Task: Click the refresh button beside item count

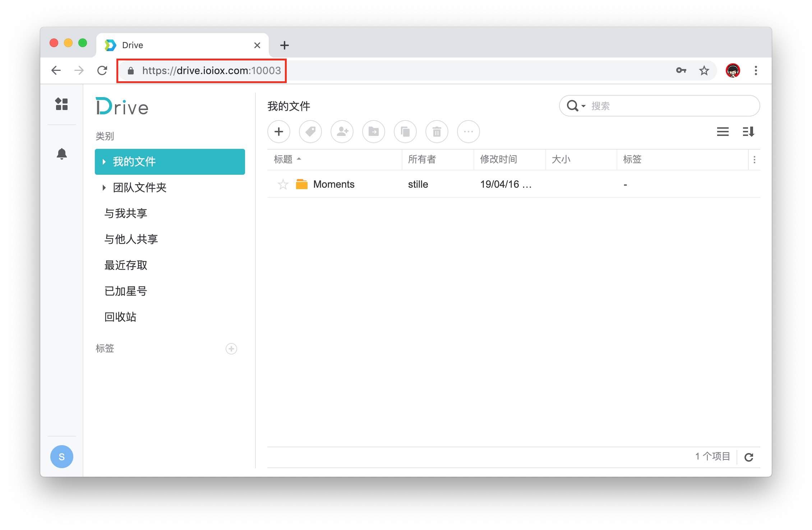Action: (x=749, y=457)
